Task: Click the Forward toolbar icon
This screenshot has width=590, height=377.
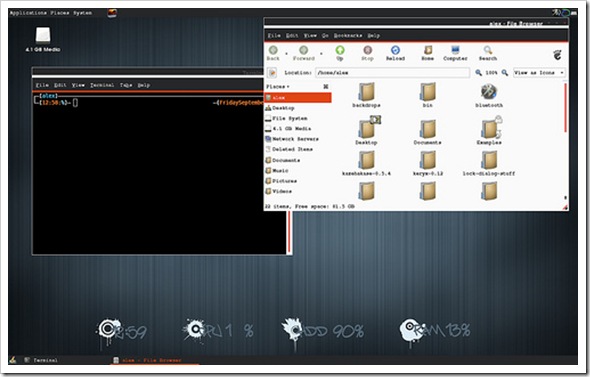Action: coord(303,53)
